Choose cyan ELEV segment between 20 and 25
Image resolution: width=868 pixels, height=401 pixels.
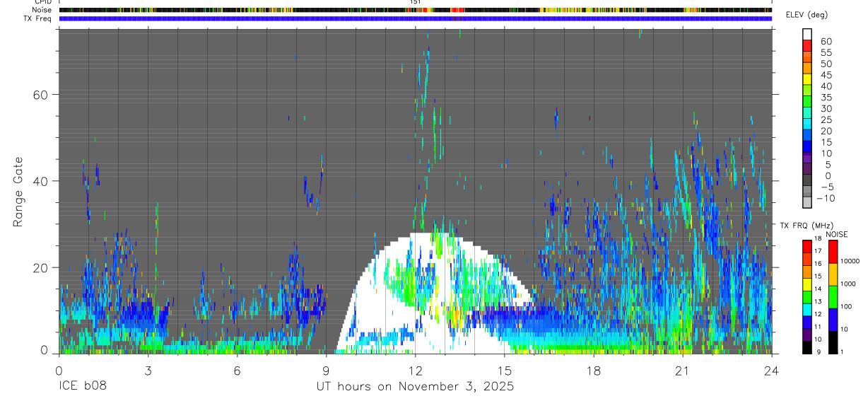(x=807, y=124)
